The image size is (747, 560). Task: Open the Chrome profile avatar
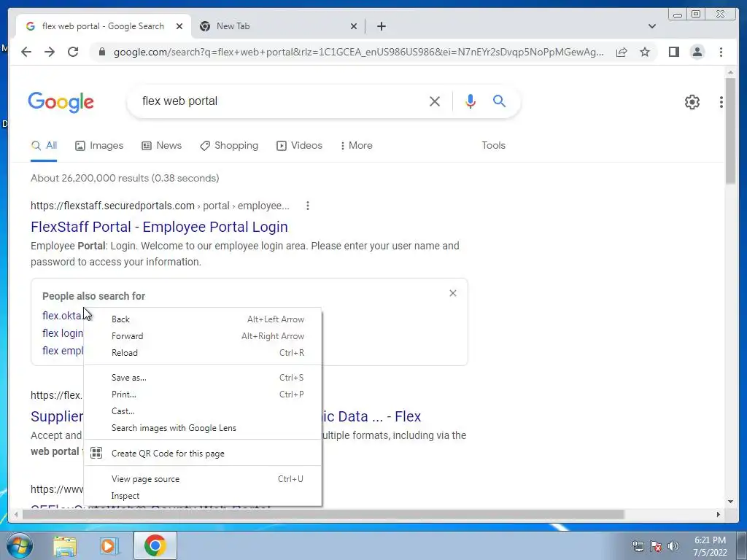click(697, 52)
